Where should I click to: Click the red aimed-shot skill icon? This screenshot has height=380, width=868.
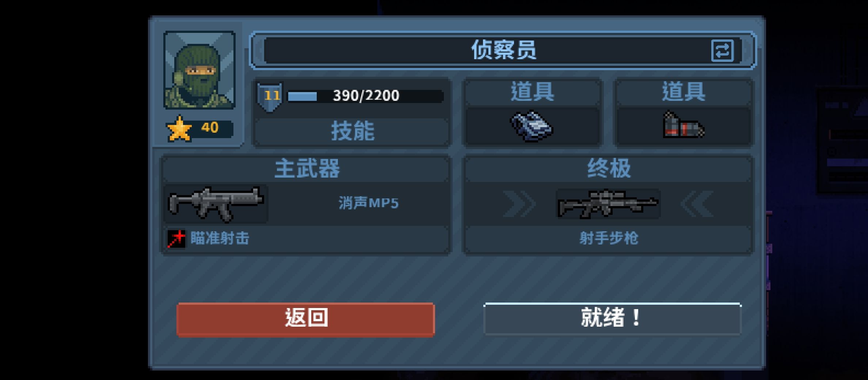click(x=176, y=239)
